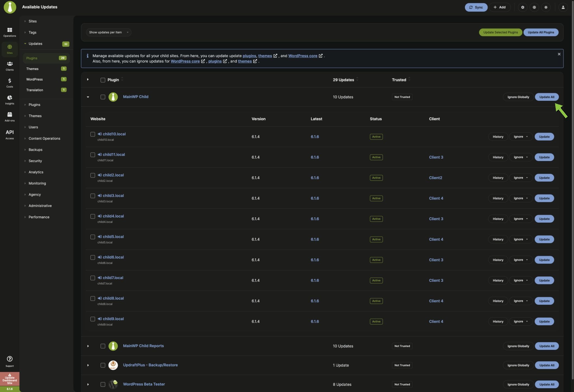The image size is (574, 392).
Task: Click the UpdraftPlus plugin icon
Action: [x=113, y=365]
